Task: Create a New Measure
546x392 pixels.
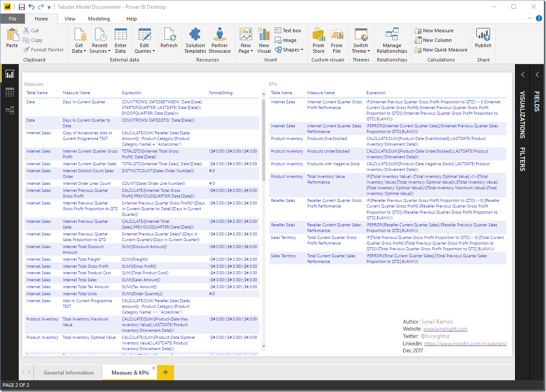Action: point(434,31)
